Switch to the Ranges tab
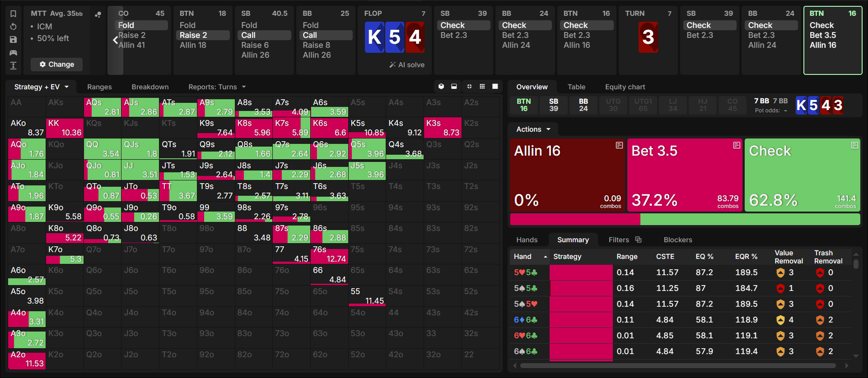Viewport: 868px width, 378px height. (99, 87)
